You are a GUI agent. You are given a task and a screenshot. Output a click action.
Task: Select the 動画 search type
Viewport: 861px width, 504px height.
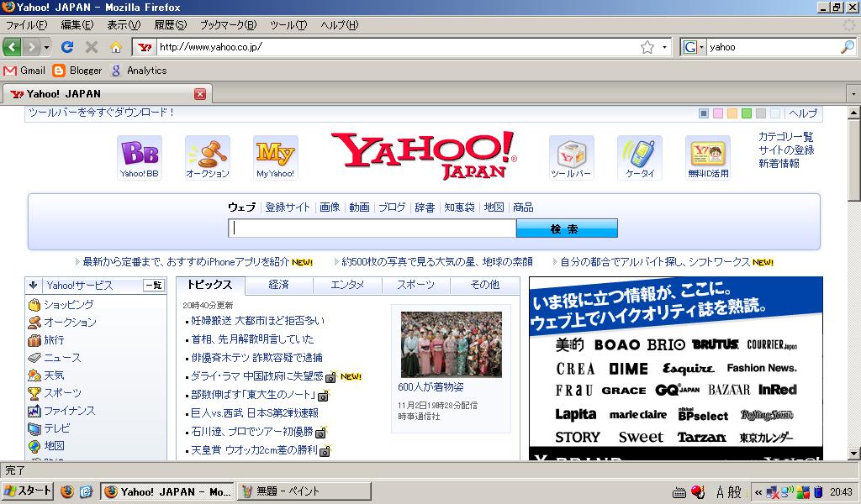pos(359,207)
